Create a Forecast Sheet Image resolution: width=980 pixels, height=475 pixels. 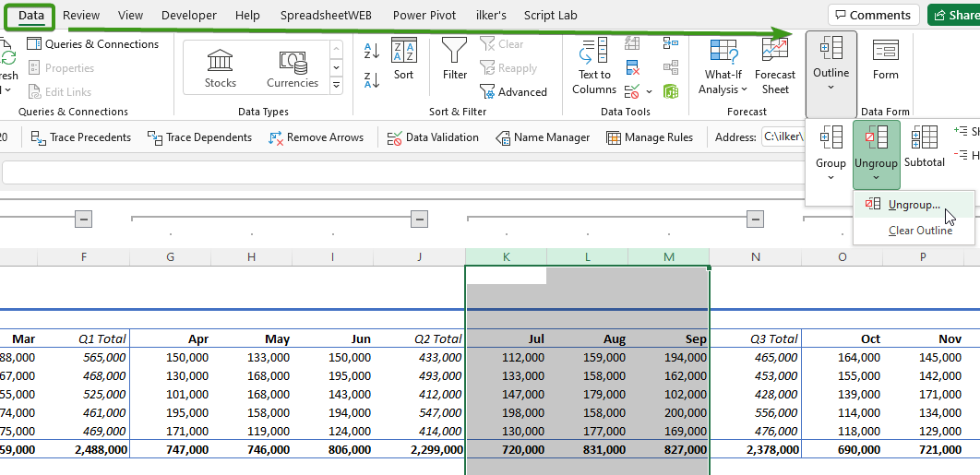click(x=775, y=66)
